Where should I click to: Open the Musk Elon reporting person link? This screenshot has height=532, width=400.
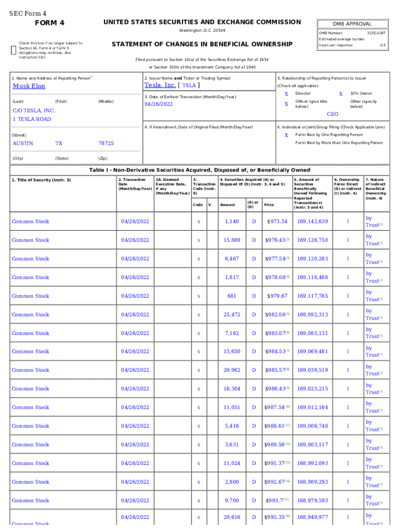pyautogui.click(x=29, y=86)
